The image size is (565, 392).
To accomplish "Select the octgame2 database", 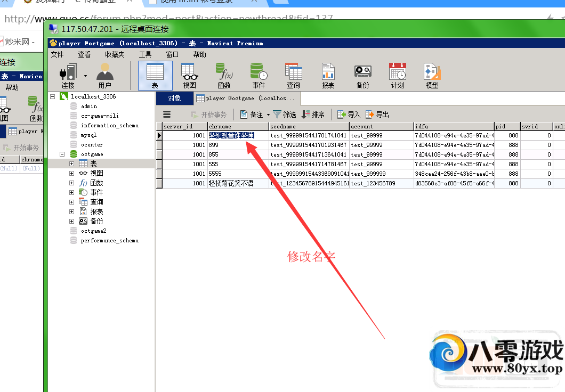I will click(x=94, y=231).
